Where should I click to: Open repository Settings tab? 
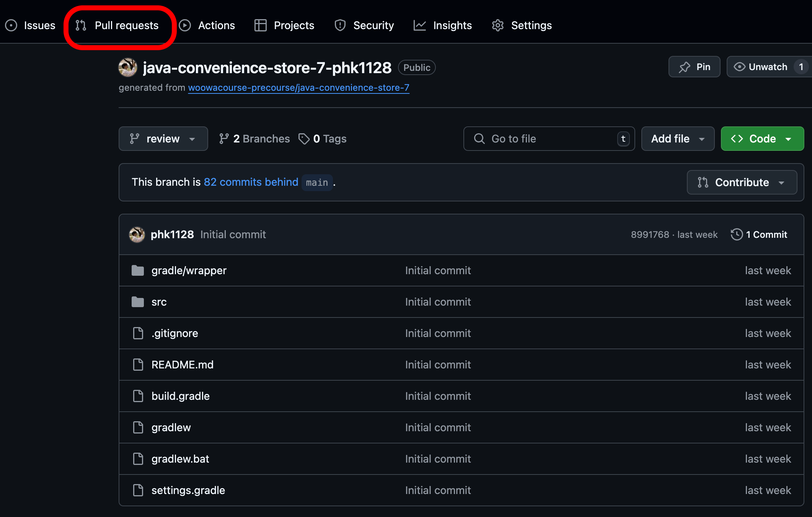click(x=522, y=25)
